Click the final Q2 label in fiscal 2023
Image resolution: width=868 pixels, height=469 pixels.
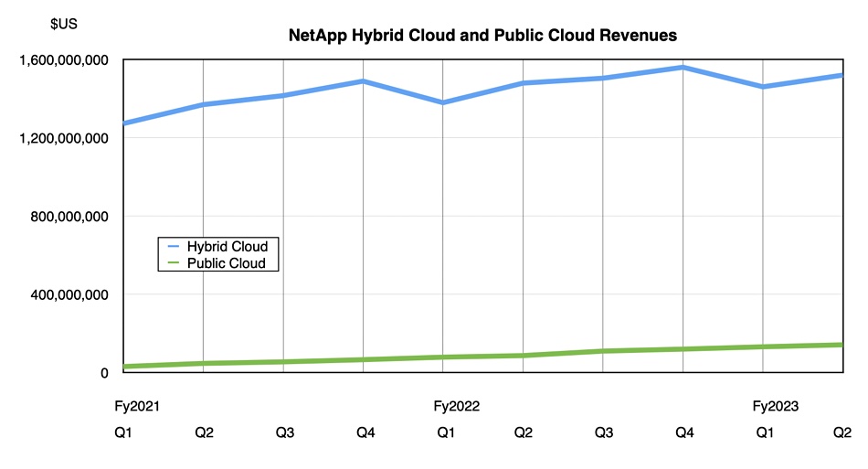pos(842,432)
